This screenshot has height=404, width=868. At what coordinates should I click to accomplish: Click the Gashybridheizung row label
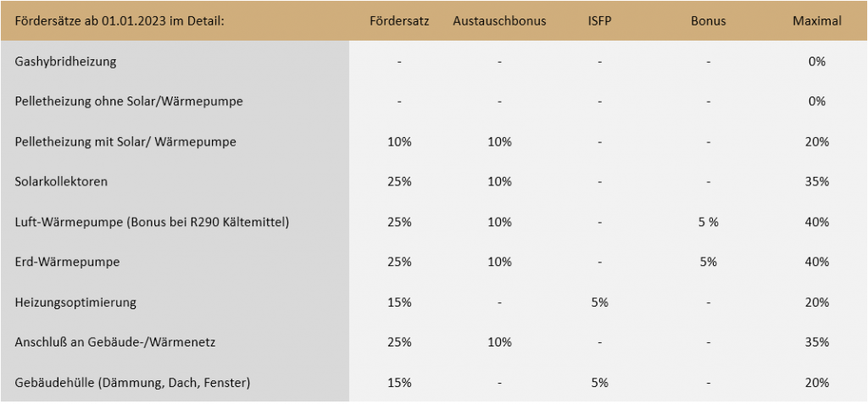tap(65, 61)
